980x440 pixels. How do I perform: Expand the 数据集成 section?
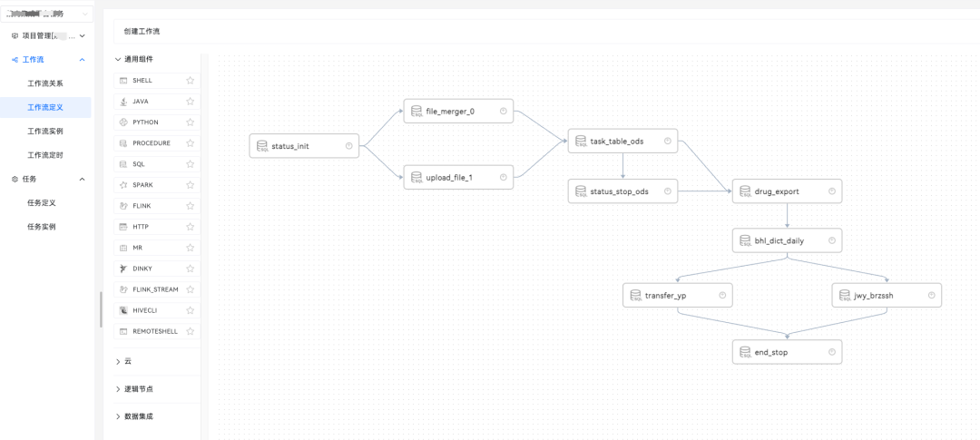[118, 416]
